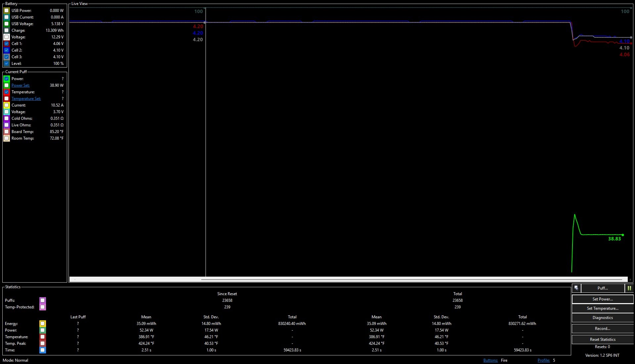Click the Profile link in status bar
The image size is (635, 364).
pos(543,360)
